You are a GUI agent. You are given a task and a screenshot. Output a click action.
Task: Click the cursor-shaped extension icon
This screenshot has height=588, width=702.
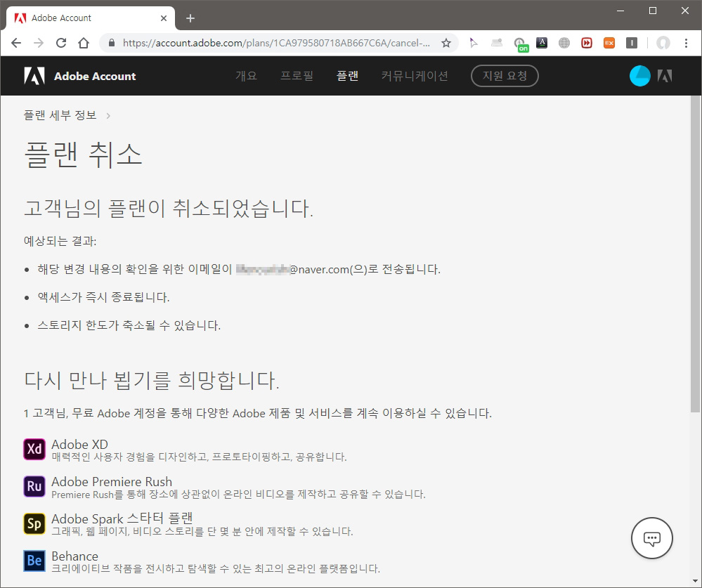pyautogui.click(x=474, y=43)
